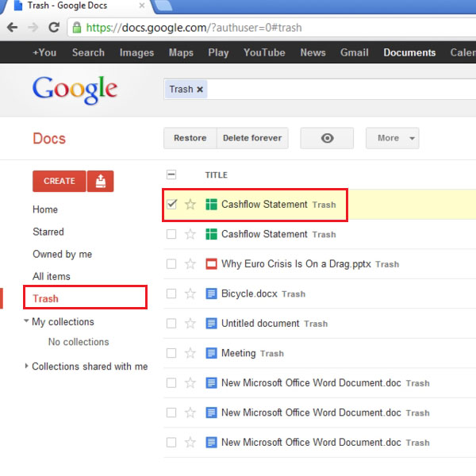
Task: Click the Restore button
Action: click(x=190, y=138)
